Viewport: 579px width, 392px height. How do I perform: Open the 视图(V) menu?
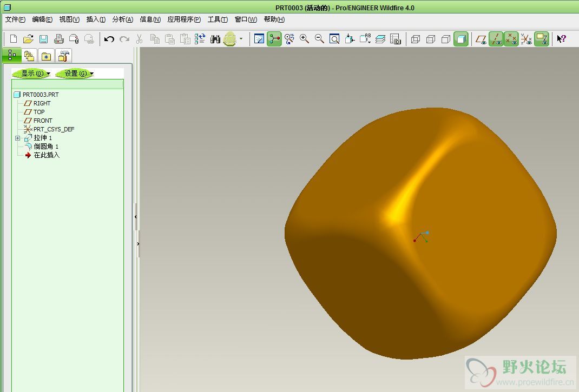[x=69, y=19]
